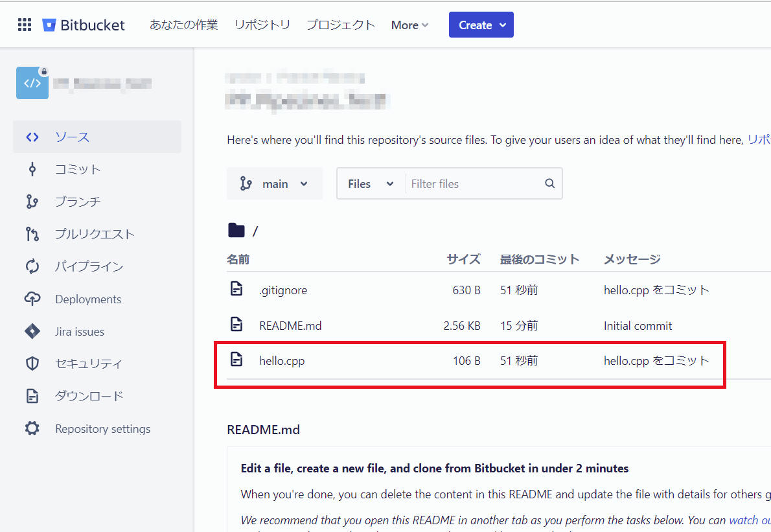Expand the Files type dropdown

(371, 184)
